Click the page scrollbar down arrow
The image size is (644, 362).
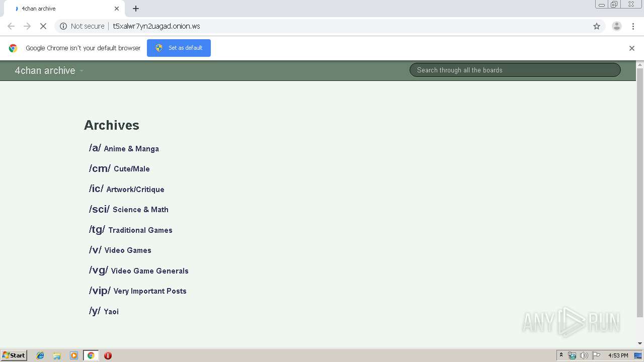[640, 343]
